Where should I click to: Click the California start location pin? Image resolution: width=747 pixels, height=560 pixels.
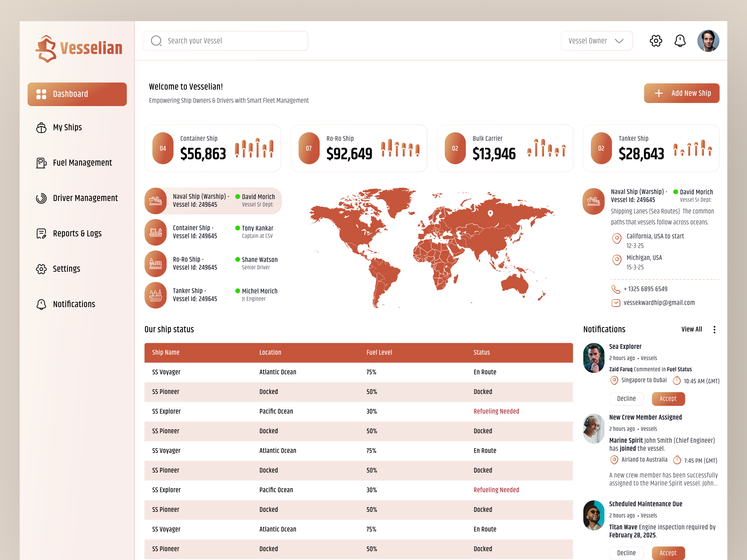tap(617, 239)
